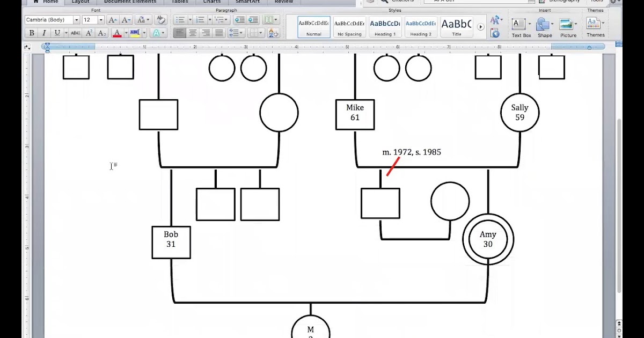Viewport: 644px width, 338px height.
Task: Apply subscript A₂ formatting
Action: (102, 33)
